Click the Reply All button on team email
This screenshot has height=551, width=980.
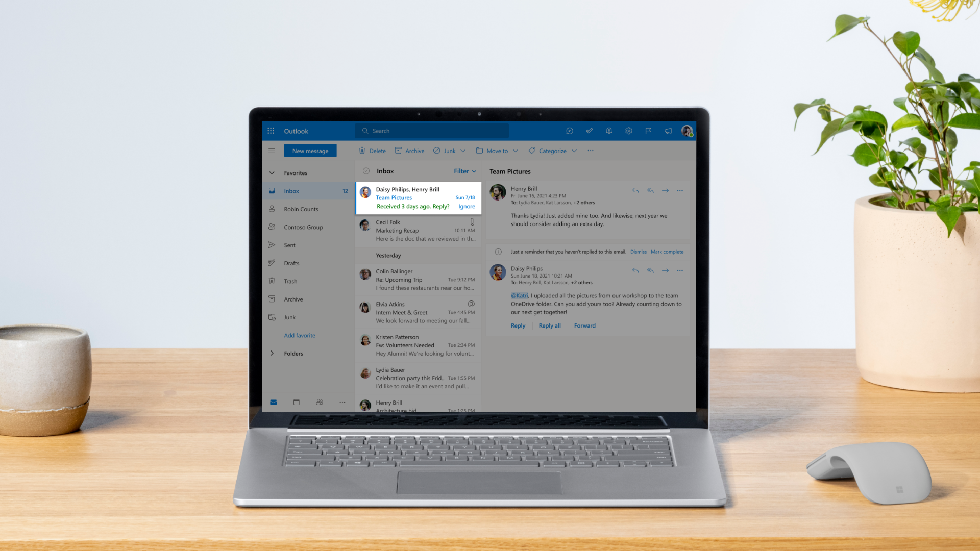[549, 325]
